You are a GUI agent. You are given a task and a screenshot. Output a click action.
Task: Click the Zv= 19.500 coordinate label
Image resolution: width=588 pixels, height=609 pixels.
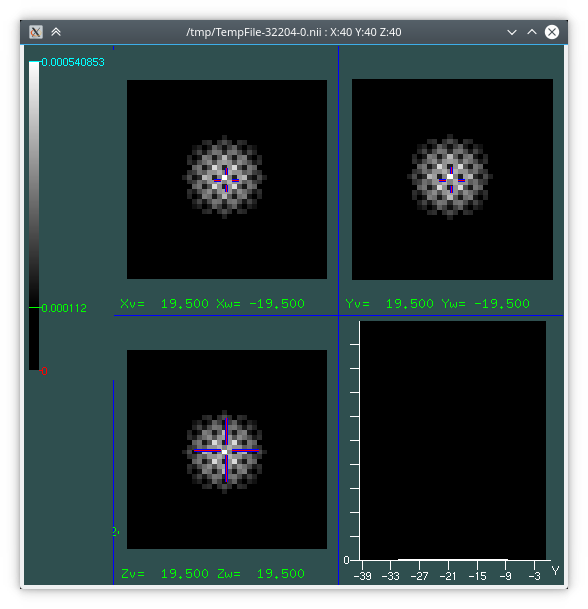(165, 574)
